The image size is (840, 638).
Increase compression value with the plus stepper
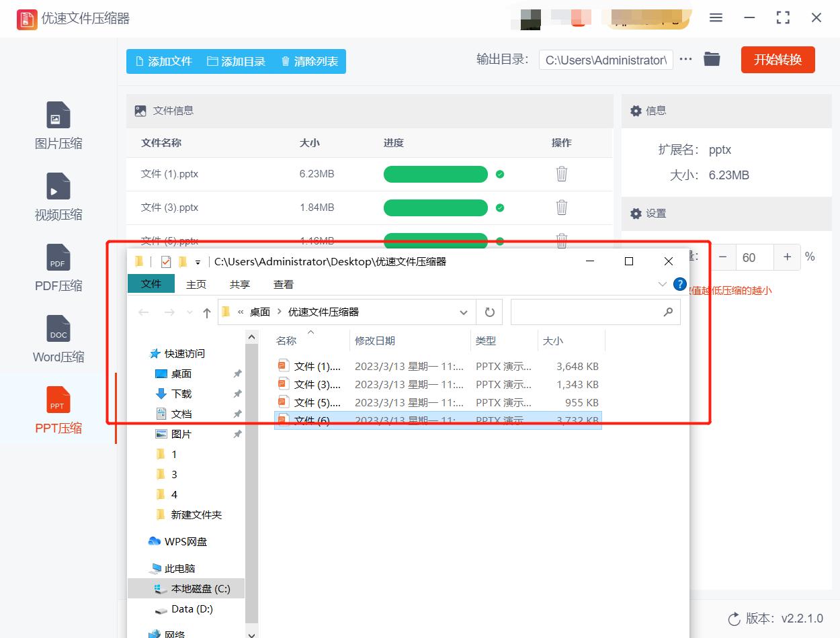(787, 257)
